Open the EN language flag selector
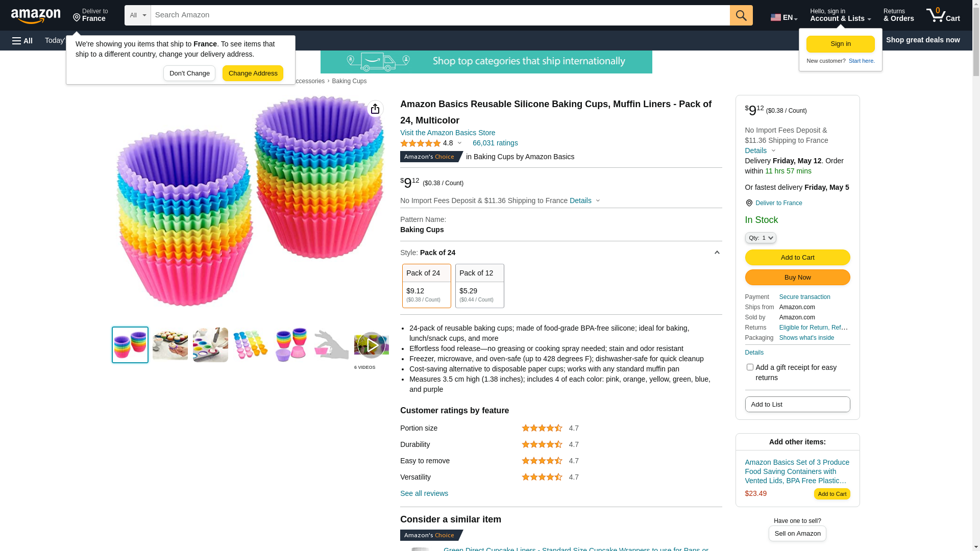980x551 pixels. pos(783,17)
